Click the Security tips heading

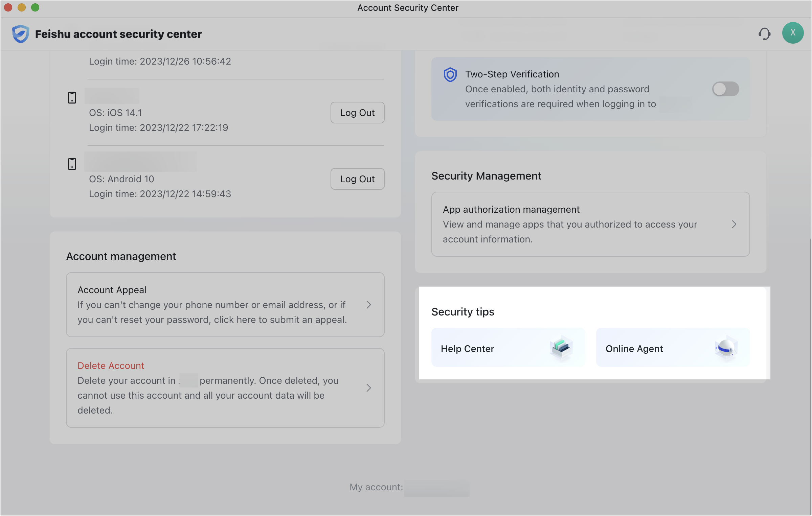pos(463,311)
